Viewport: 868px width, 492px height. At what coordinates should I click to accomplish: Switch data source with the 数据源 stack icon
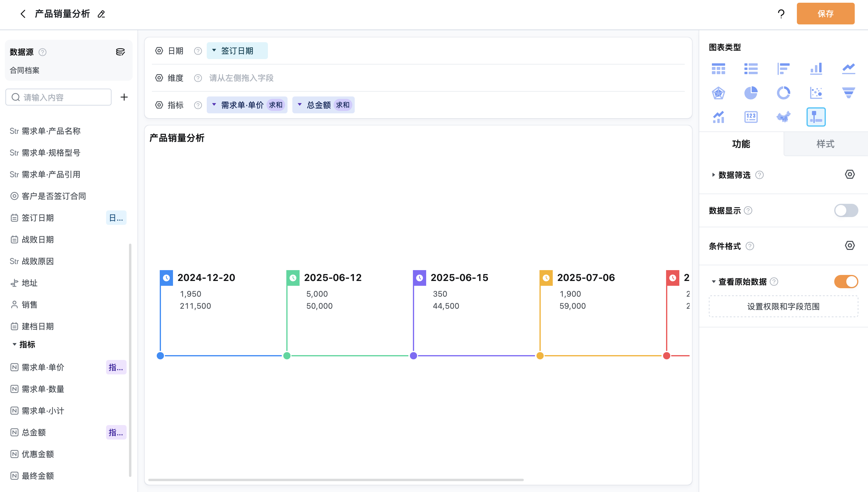tap(120, 52)
